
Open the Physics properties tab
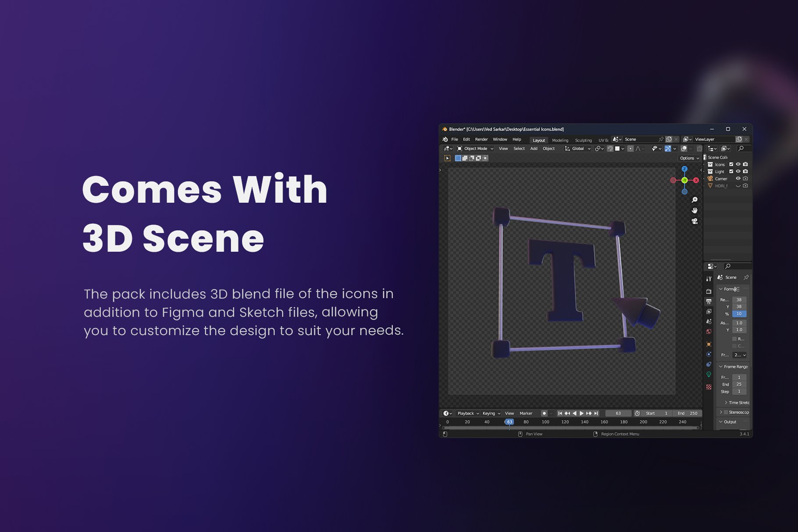[x=709, y=354]
